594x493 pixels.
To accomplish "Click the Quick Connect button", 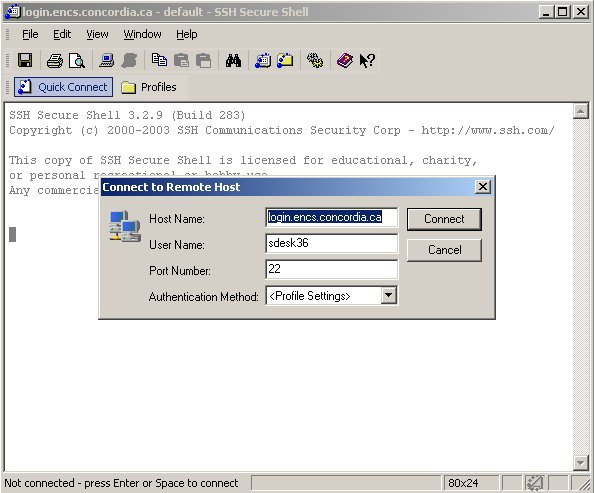I will click(x=63, y=87).
